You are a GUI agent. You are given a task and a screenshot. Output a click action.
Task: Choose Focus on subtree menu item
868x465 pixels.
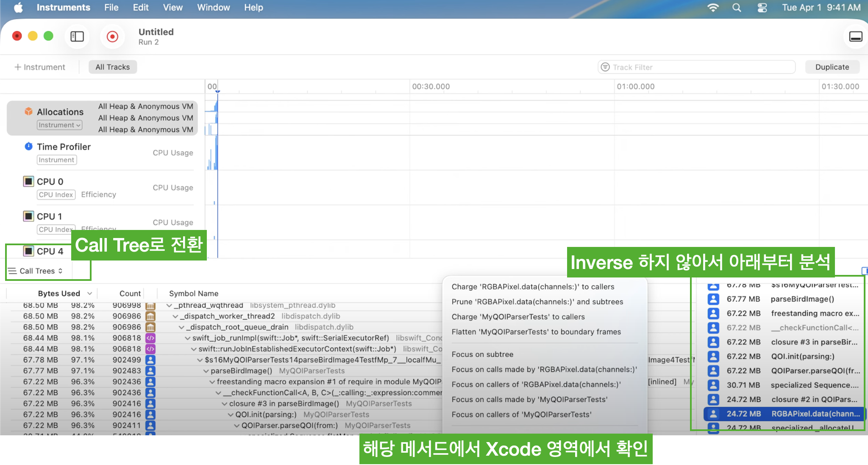coord(482,354)
